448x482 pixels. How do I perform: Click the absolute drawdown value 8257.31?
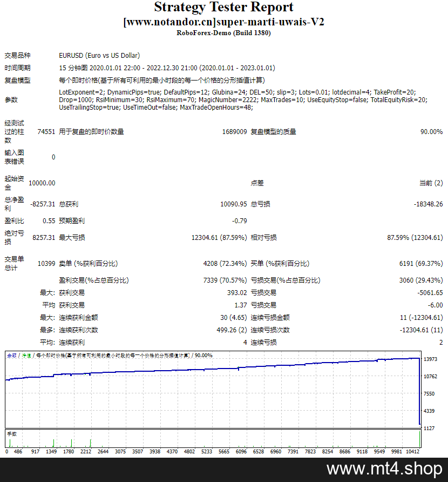(44, 238)
